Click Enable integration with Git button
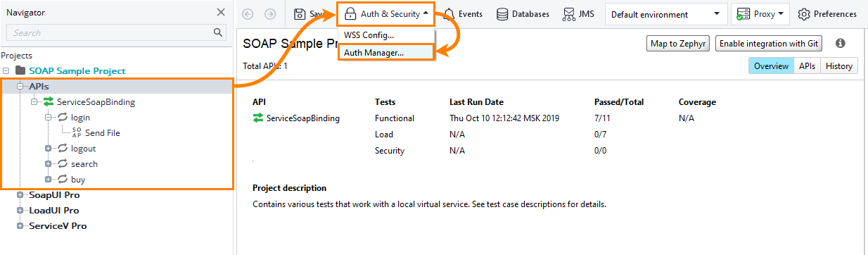 (769, 44)
